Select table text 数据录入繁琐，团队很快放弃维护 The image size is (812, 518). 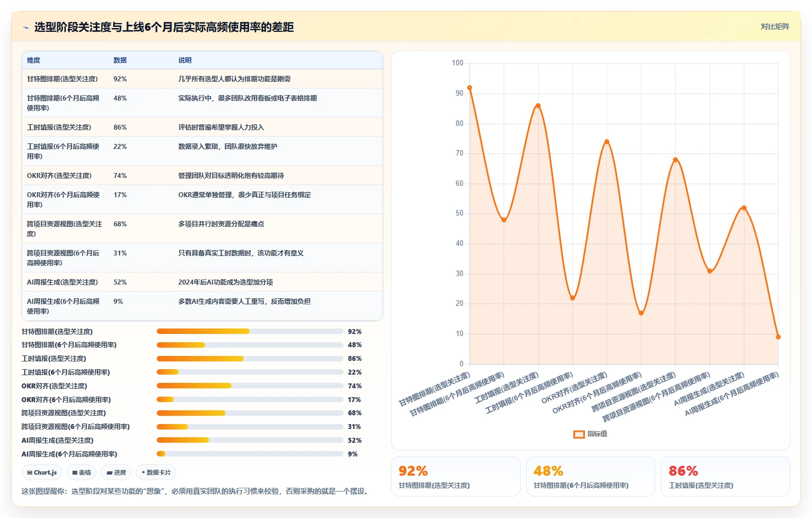tap(228, 147)
